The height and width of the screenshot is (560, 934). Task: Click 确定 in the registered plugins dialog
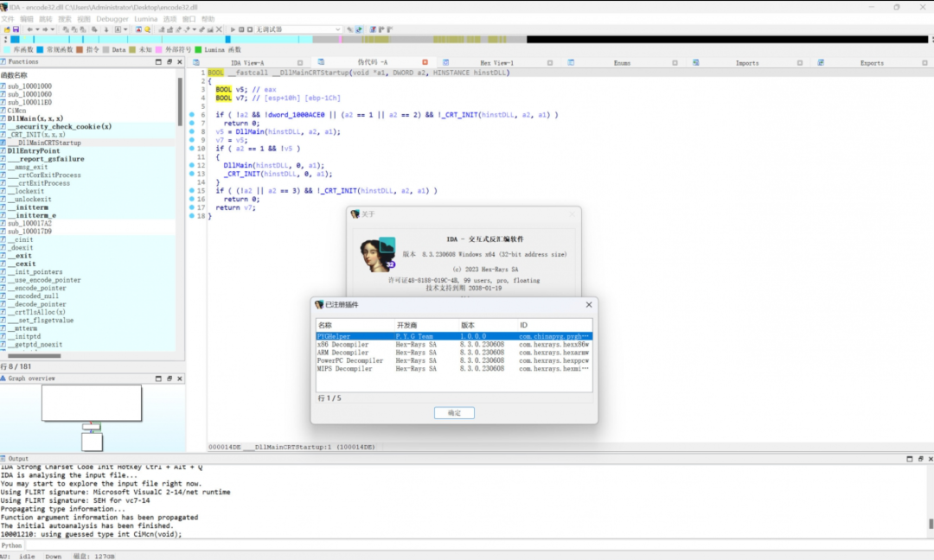click(454, 412)
